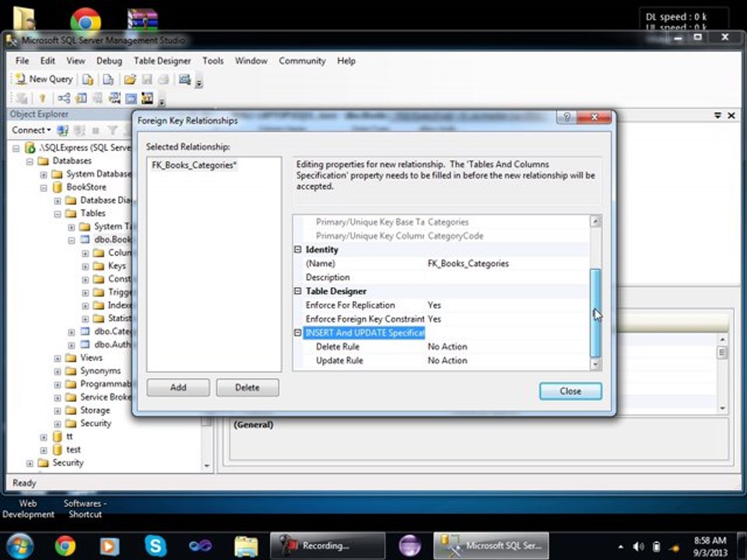This screenshot has height=560, width=747.
Task: Open the WinRAR desktop icon
Action: [x=142, y=19]
